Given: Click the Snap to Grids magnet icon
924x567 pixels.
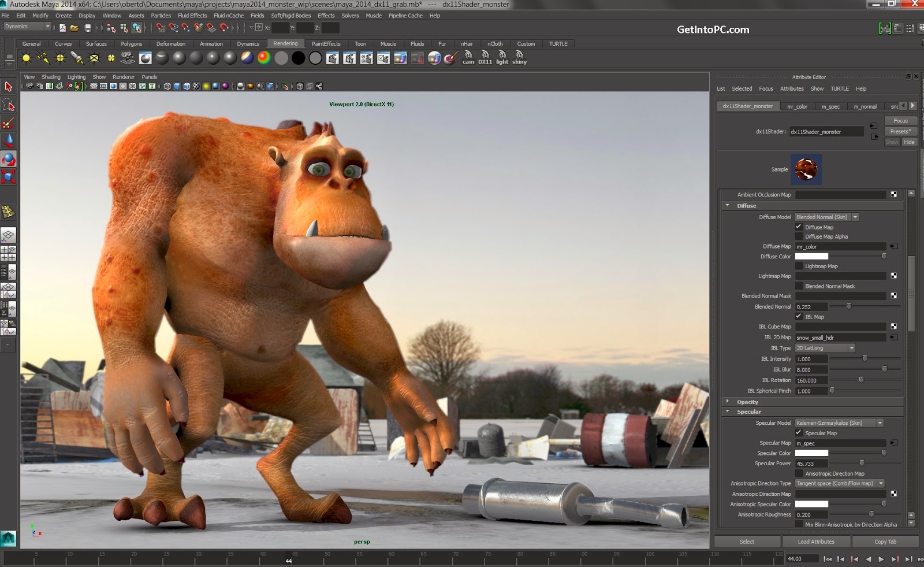Looking at the screenshot, I should click(x=161, y=27).
